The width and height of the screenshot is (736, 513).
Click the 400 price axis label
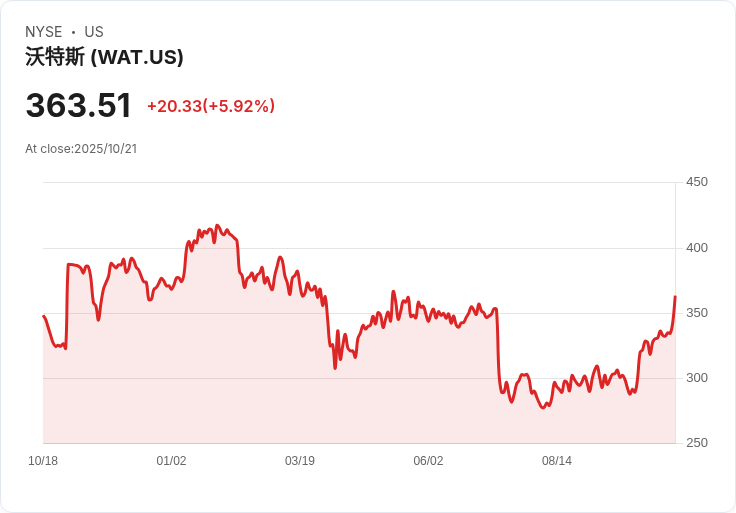click(697, 248)
